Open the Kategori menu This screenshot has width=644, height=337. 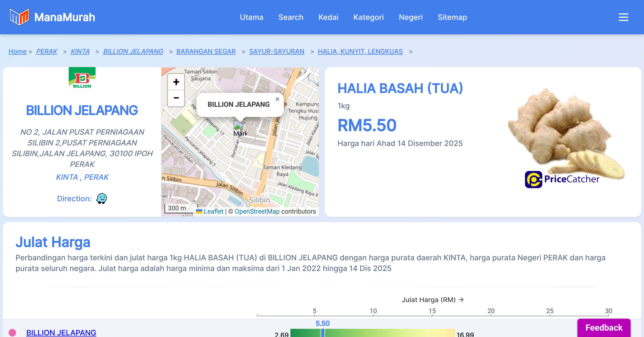click(368, 17)
